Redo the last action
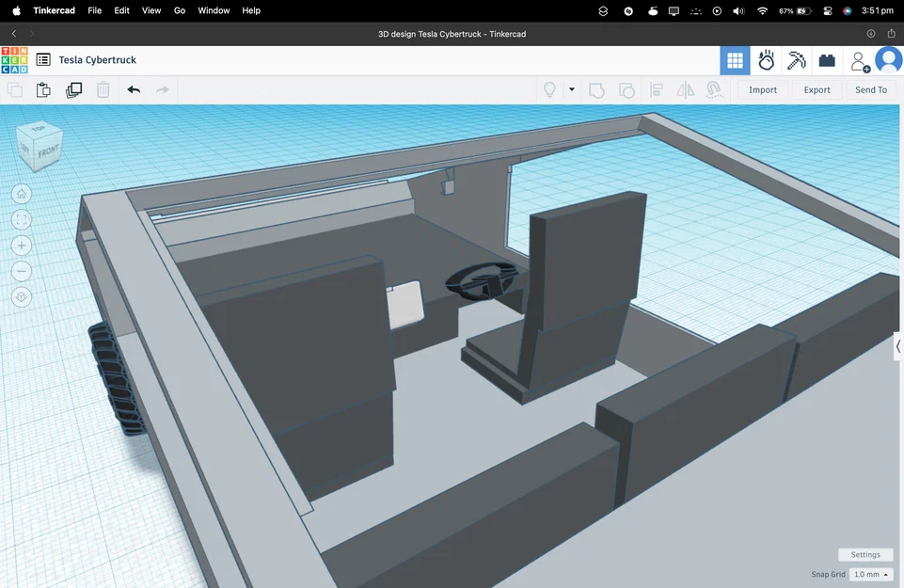 click(163, 90)
